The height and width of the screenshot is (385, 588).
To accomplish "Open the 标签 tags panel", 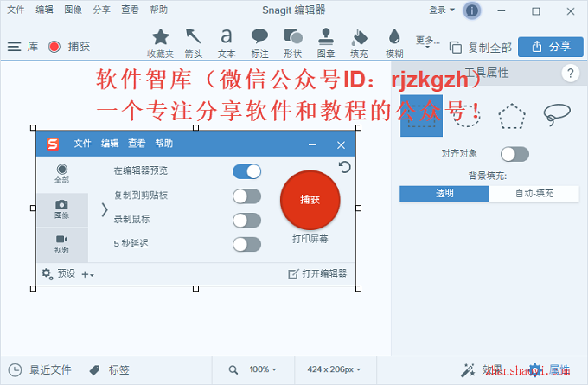I will (110, 370).
